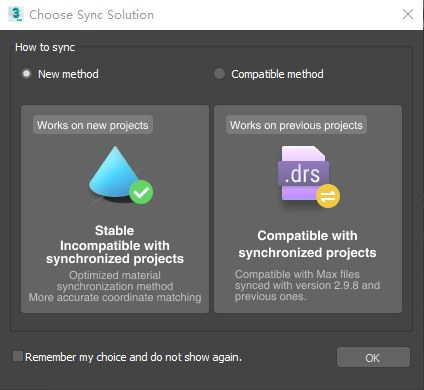Select the New method radio button
Screen dimensions: 424x390
26,74
